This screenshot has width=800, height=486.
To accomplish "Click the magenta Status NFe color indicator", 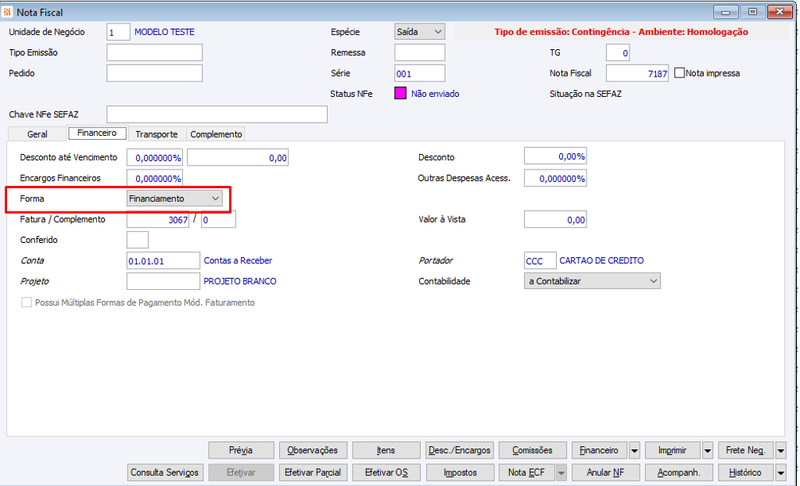I will [x=401, y=93].
